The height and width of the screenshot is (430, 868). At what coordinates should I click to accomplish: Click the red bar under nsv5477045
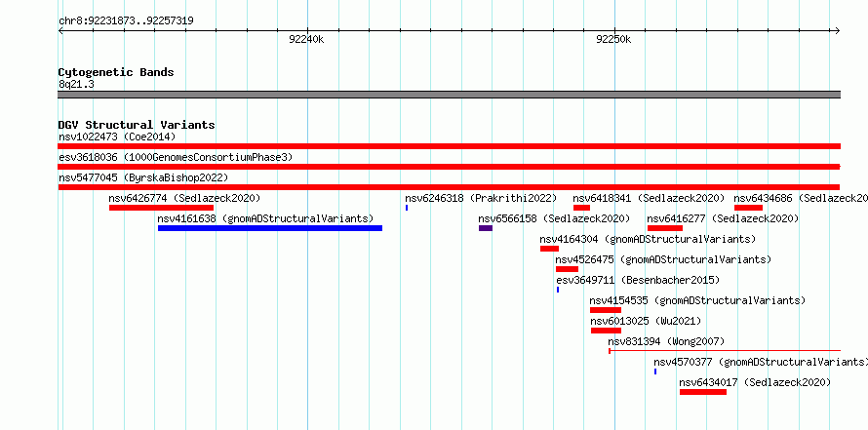click(449, 187)
